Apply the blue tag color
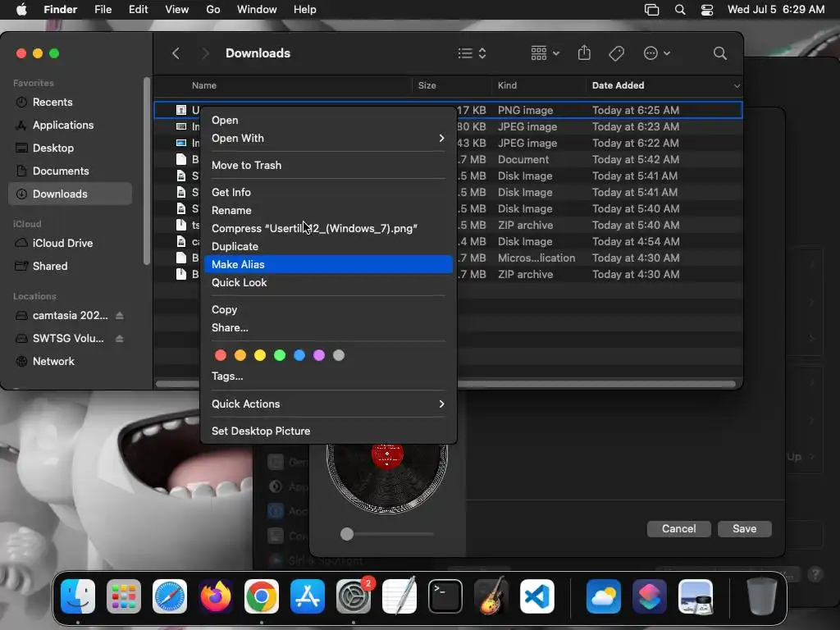The image size is (840, 630). pos(299,355)
